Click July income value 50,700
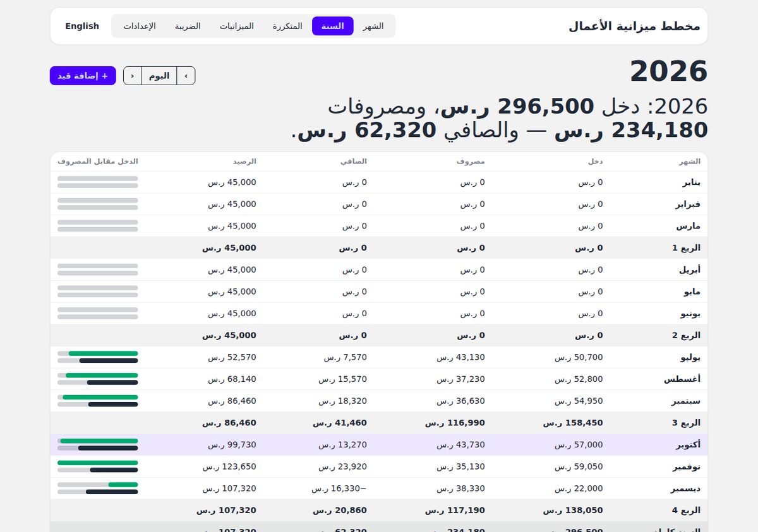Image resolution: width=758 pixels, height=532 pixels. [x=579, y=357]
